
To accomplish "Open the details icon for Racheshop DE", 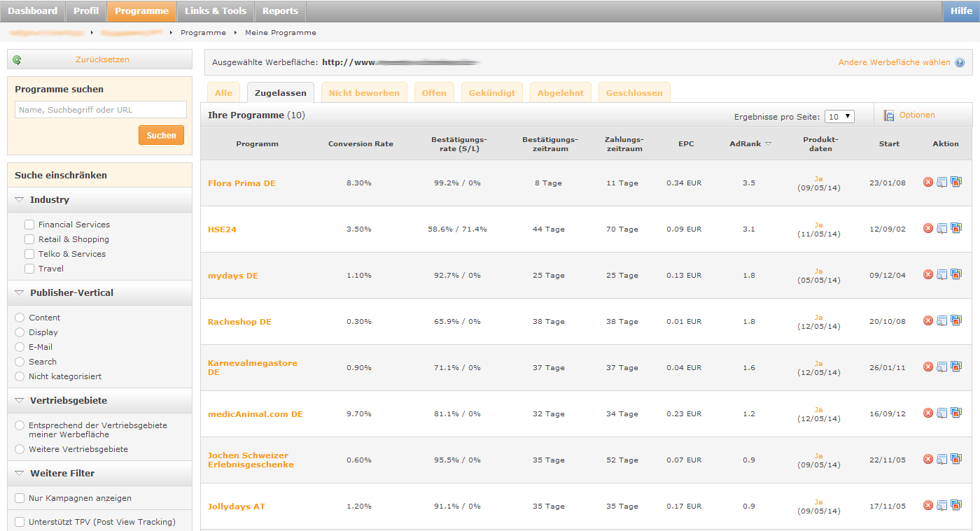I will click(942, 320).
